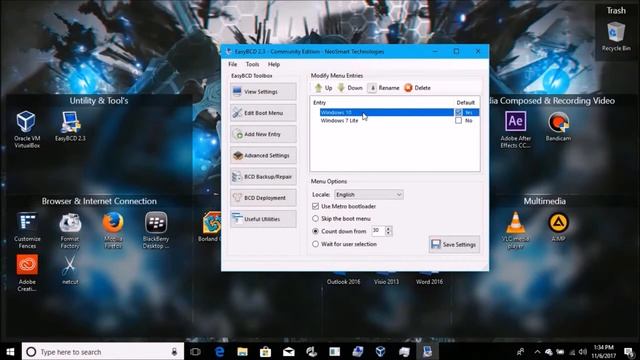Show hidden system tray icons
640x360 pixels.
(537, 352)
